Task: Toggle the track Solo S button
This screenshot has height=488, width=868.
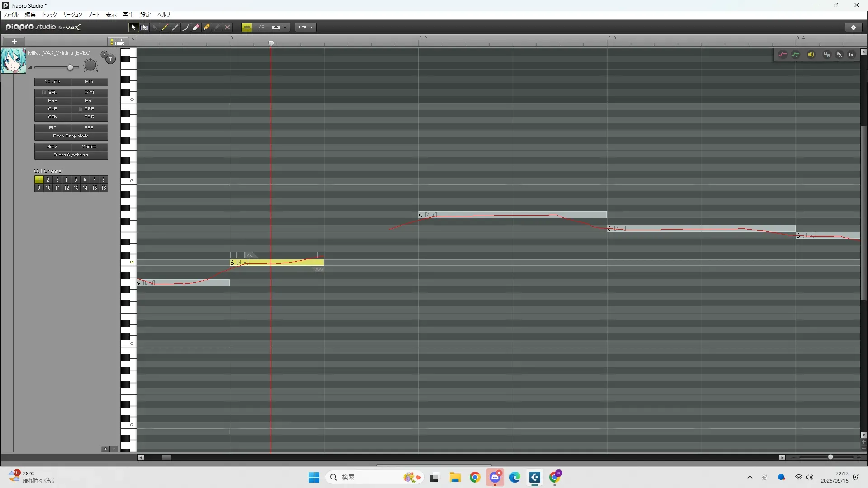Action: click(104, 55)
